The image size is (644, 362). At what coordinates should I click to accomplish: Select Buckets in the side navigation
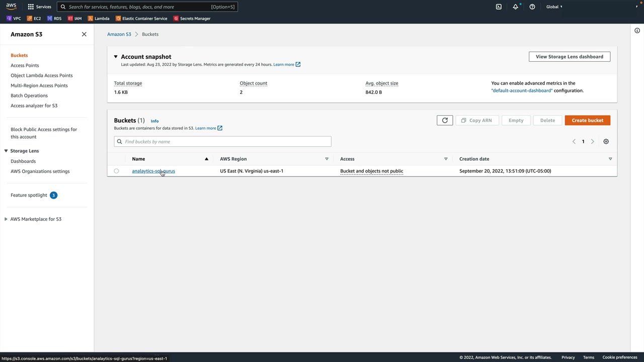[19, 55]
